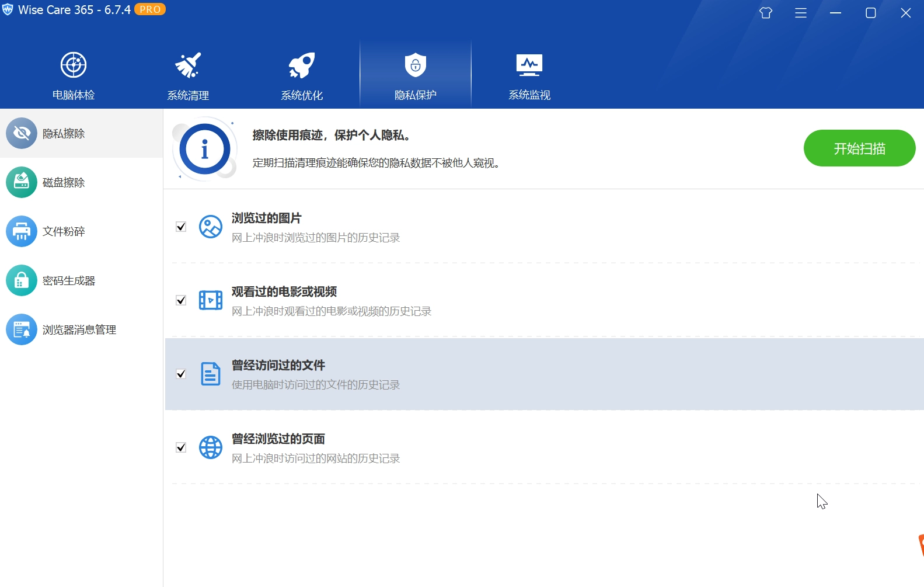Click the 磁盘擦除 disk icon
The height and width of the screenshot is (587, 924).
click(22, 182)
